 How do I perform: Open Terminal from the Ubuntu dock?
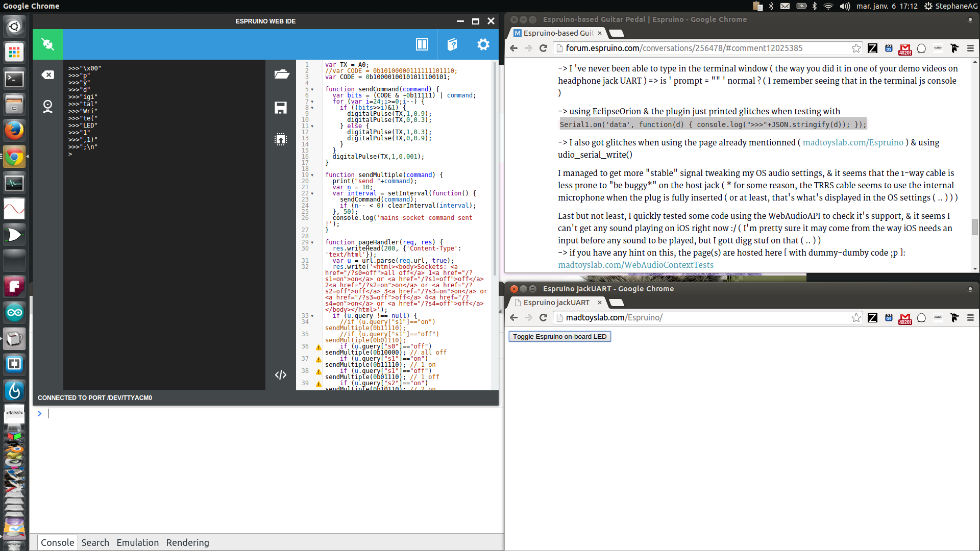14,79
